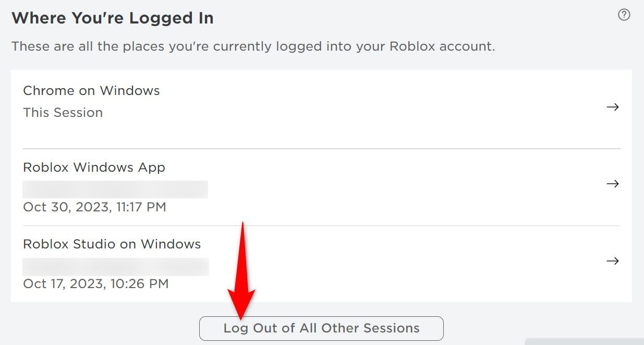The width and height of the screenshot is (644, 345).
Task: Open Chrome on Windows session arrow
Action: (x=613, y=107)
